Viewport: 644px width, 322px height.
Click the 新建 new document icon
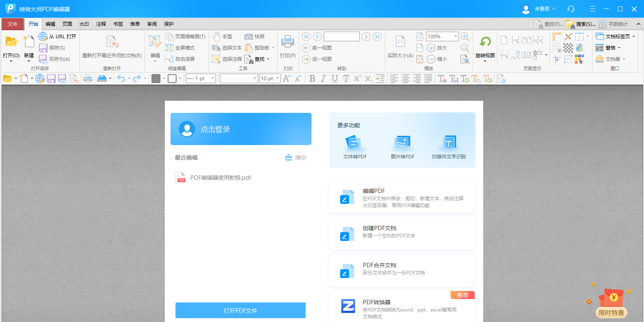29,42
